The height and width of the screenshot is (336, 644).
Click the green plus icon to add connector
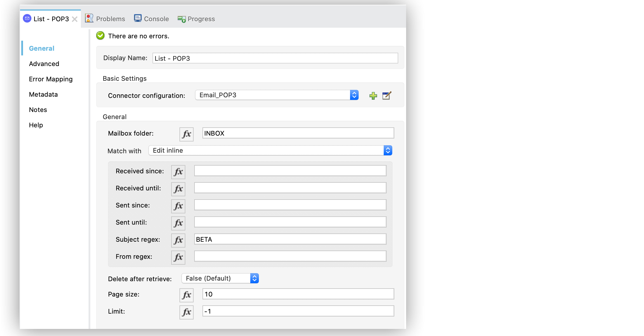click(373, 95)
